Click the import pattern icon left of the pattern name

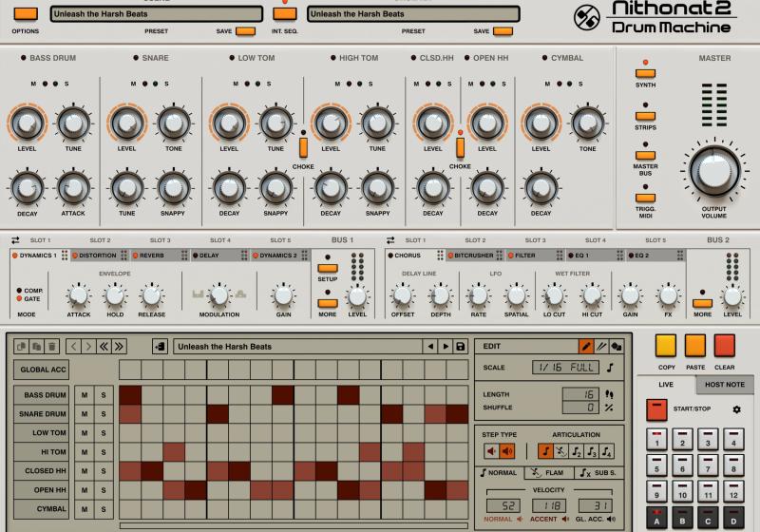pyautogui.click(x=159, y=347)
